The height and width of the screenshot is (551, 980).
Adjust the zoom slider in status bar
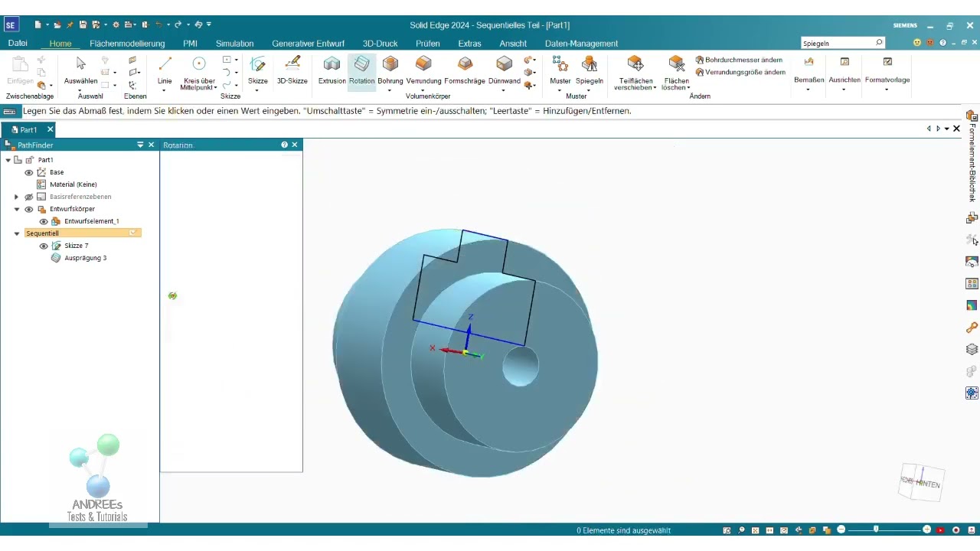click(x=876, y=530)
